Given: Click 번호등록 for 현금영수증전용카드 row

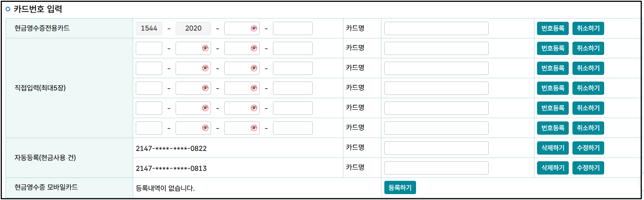Looking at the screenshot, I should tap(553, 28).
